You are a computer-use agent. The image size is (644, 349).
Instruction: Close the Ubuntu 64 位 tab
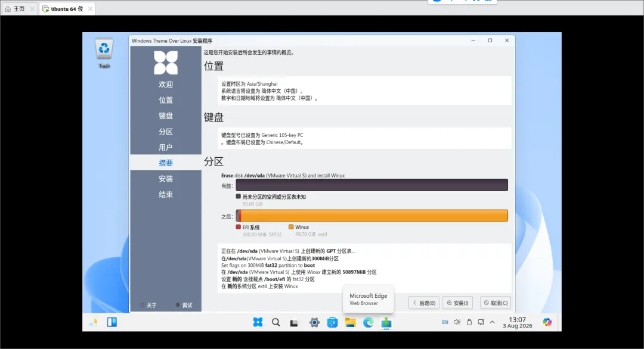coord(91,8)
